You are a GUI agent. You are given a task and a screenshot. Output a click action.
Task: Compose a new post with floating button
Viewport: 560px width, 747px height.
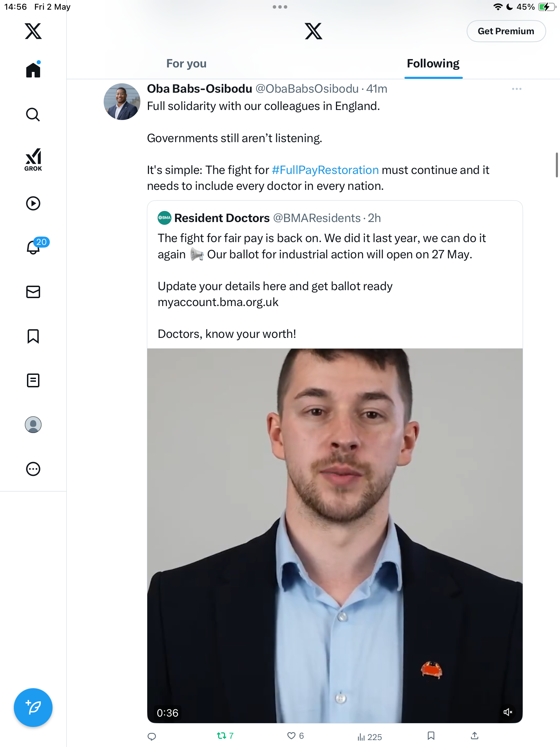tap(33, 708)
